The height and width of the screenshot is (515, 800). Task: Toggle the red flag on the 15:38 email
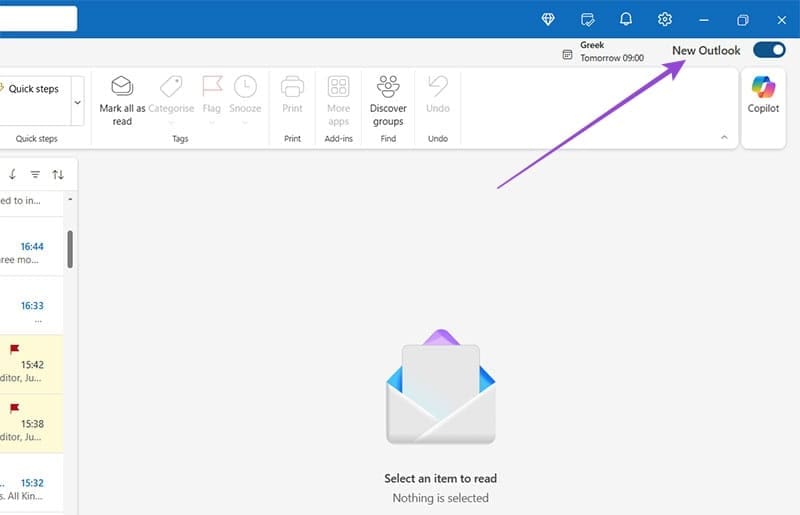coord(14,408)
